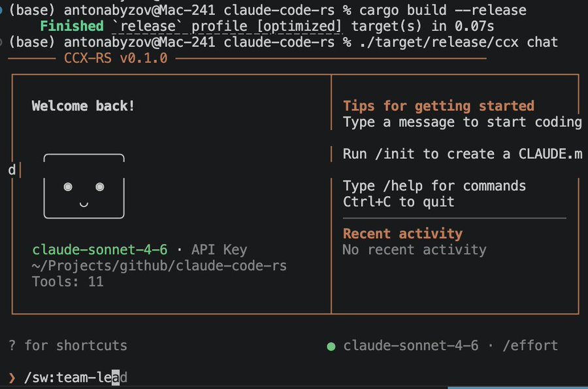Viewport: 588px width, 389px height.
Task: Click the API Key indicator next to model name
Action: 220,249
